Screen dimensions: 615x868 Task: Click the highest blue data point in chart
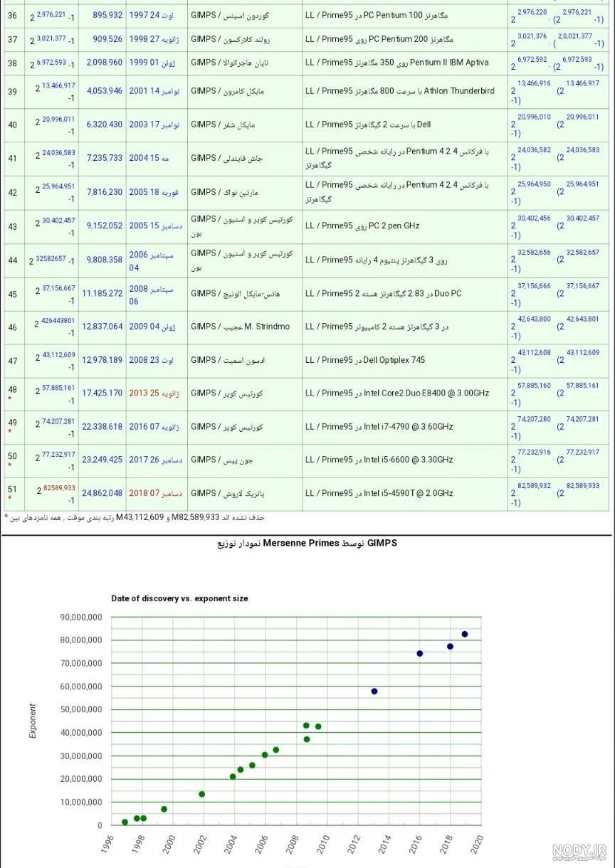(x=465, y=634)
